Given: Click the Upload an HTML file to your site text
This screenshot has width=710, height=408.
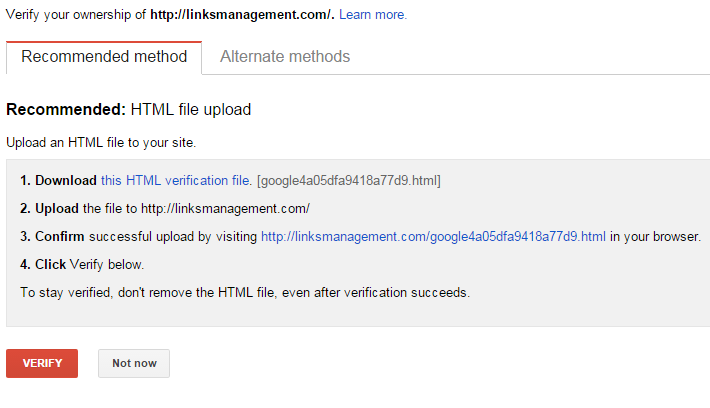Looking at the screenshot, I should (x=101, y=143).
